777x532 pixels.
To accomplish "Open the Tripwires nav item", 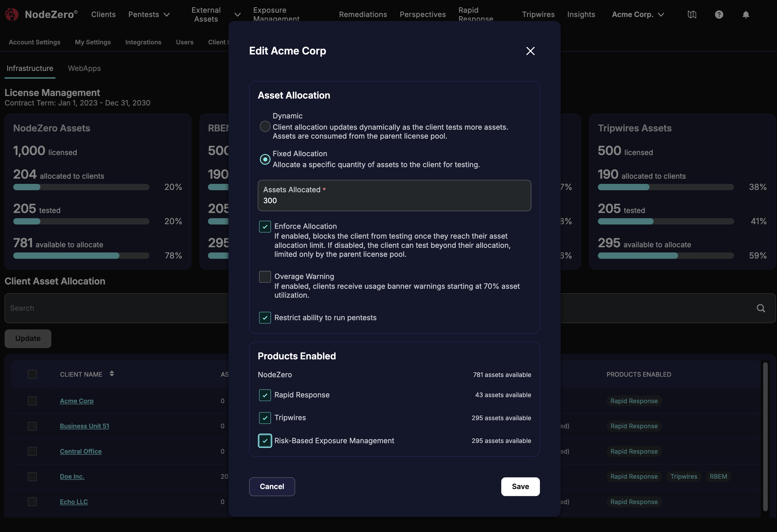I will (x=538, y=14).
